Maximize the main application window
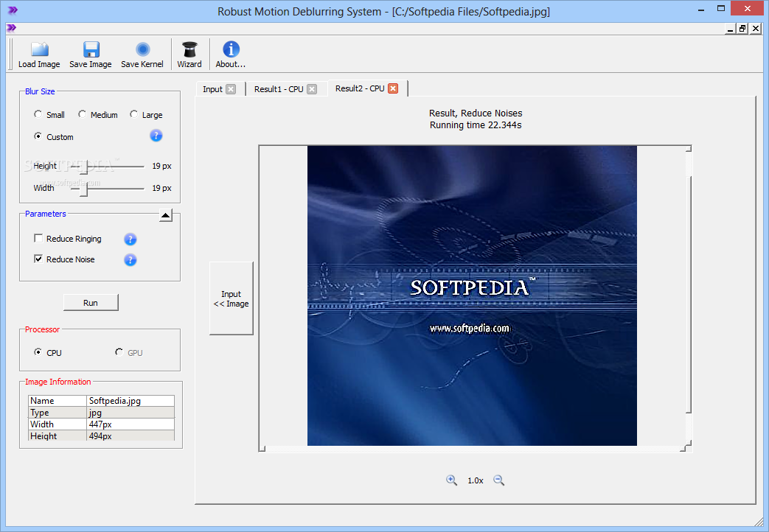Screen dimensions: 769x532 coord(721,8)
